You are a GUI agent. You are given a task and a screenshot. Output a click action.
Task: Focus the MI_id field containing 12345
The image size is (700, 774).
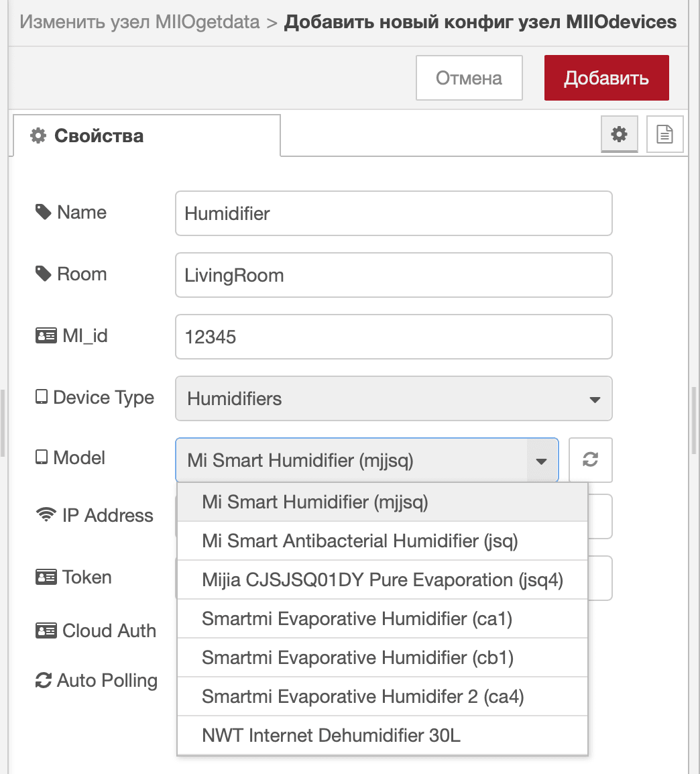pyautogui.click(x=394, y=337)
